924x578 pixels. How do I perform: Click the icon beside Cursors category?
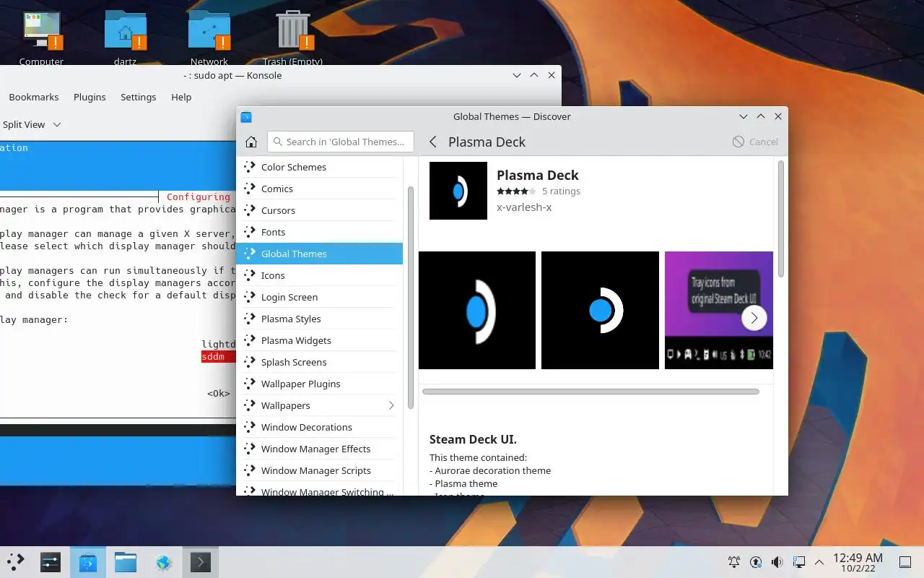[250, 210]
